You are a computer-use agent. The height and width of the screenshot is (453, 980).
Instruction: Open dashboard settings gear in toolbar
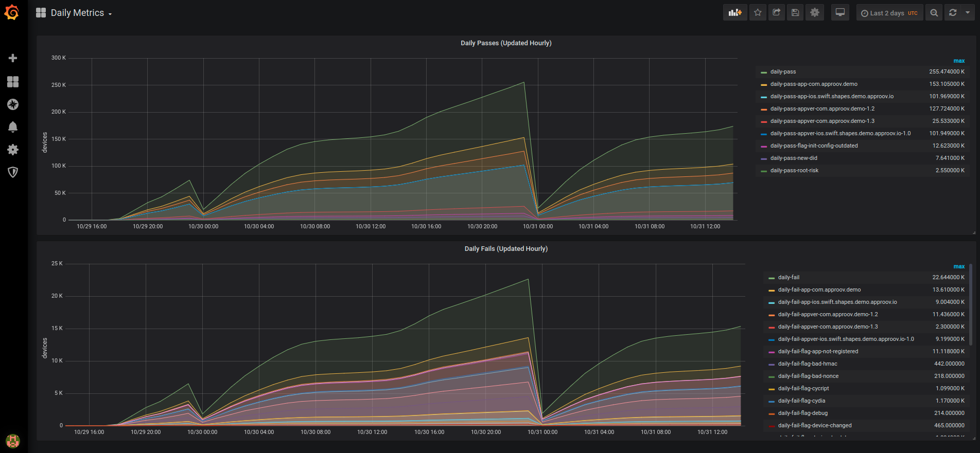pyautogui.click(x=814, y=13)
